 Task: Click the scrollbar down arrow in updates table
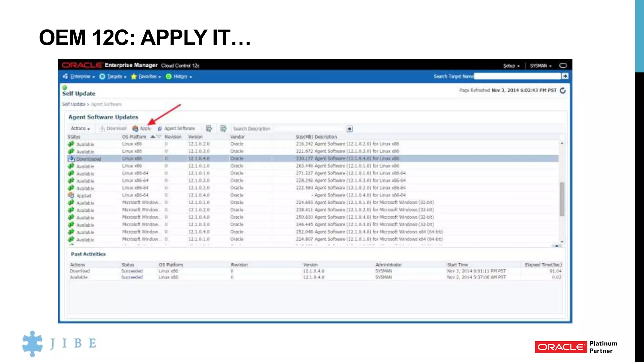562,242
